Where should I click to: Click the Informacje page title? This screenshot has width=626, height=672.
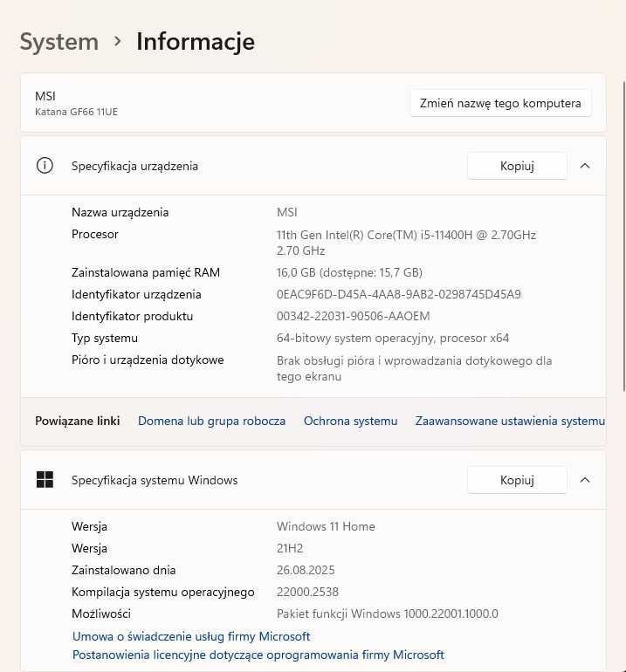click(196, 42)
